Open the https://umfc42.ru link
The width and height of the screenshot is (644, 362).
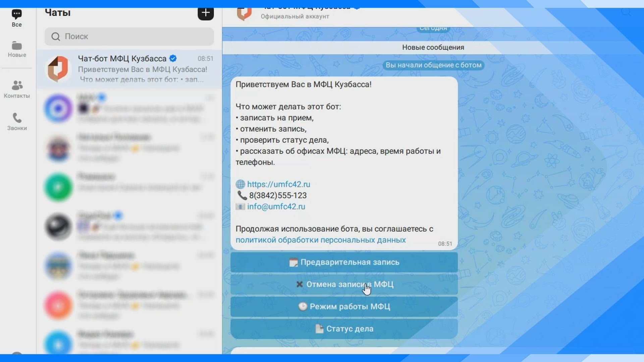[278, 184]
